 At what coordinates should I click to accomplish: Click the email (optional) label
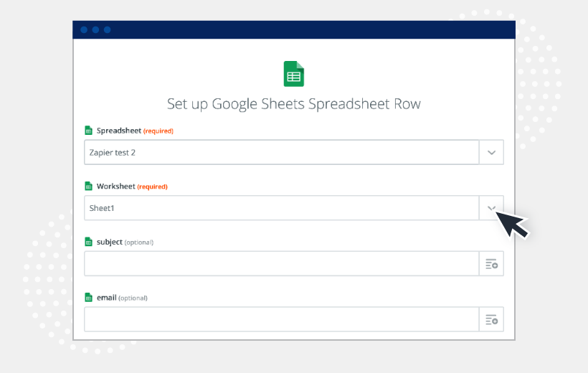tap(122, 298)
